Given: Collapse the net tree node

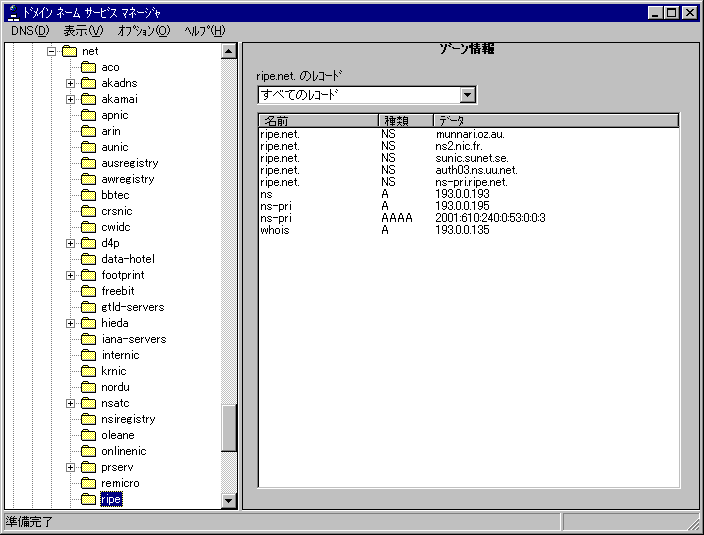Looking at the screenshot, I should [52, 51].
